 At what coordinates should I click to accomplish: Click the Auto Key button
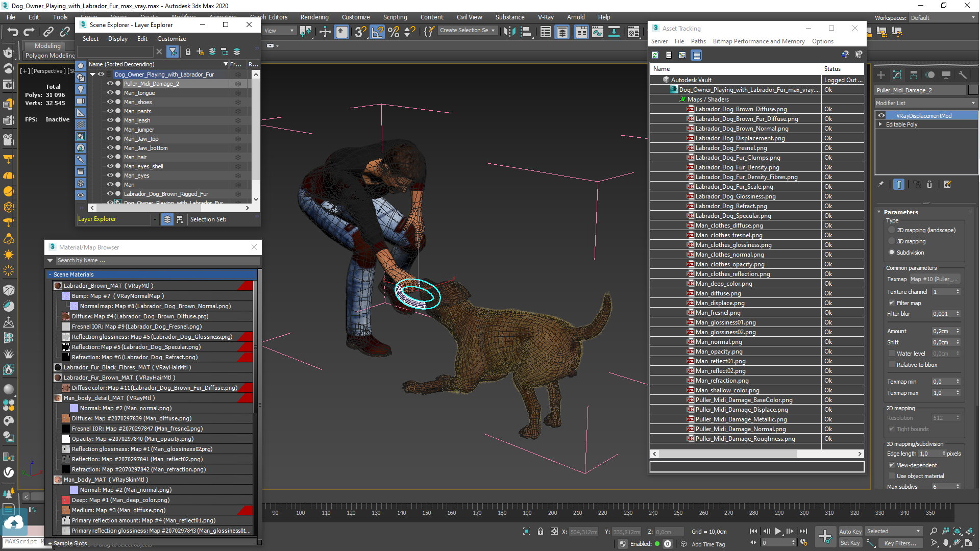coord(850,531)
